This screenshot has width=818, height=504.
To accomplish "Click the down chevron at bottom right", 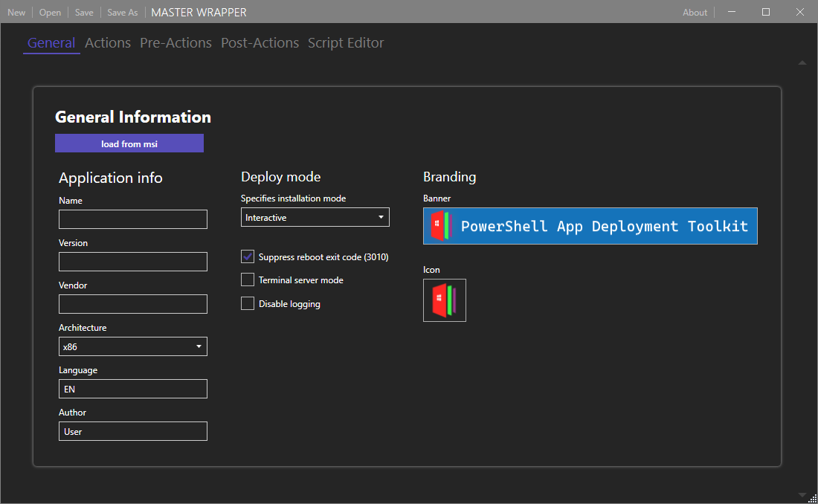I will click(x=802, y=495).
